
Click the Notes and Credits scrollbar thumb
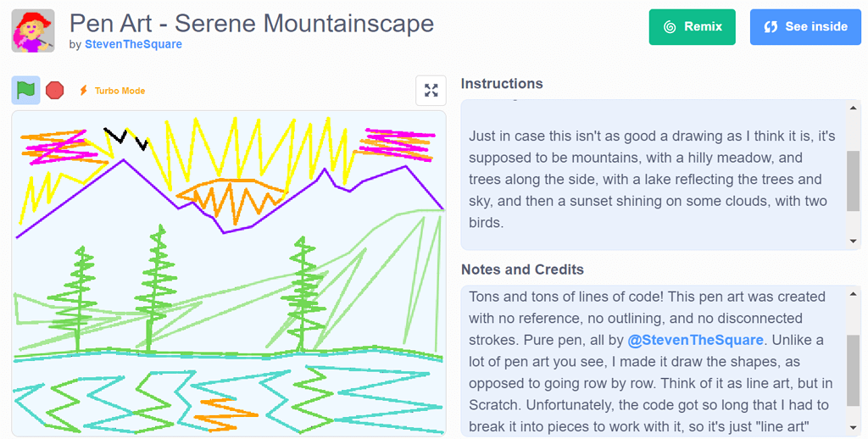coord(853,370)
